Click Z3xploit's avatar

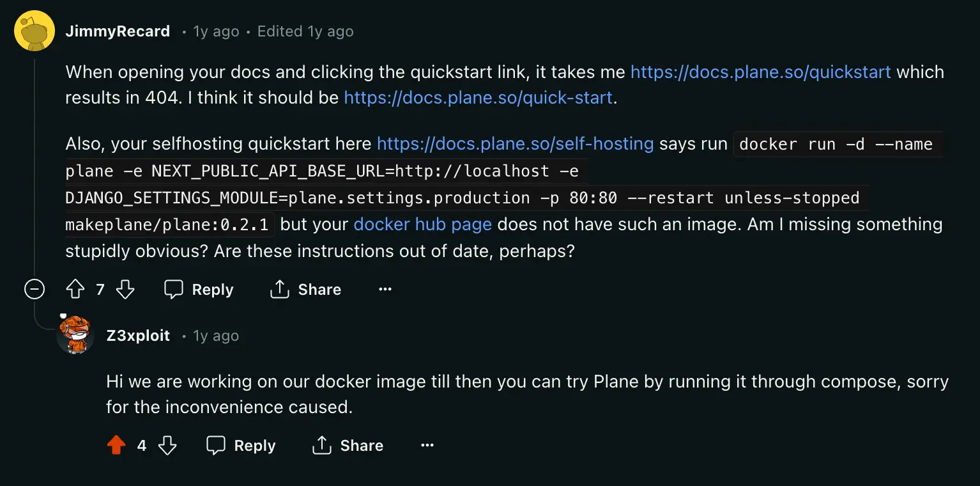coord(75,335)
